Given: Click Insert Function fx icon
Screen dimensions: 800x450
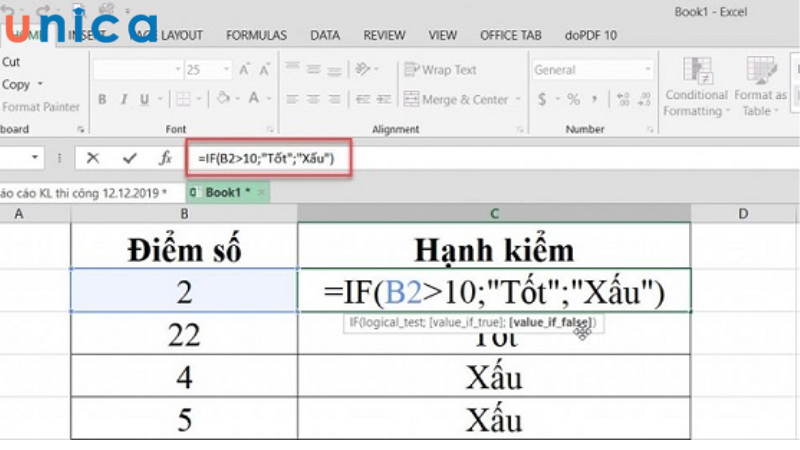Looking at the screenshot, I should 165,158.
